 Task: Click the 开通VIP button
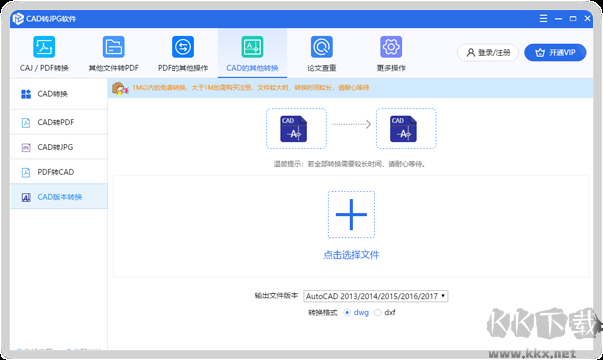tap(555, 52)
